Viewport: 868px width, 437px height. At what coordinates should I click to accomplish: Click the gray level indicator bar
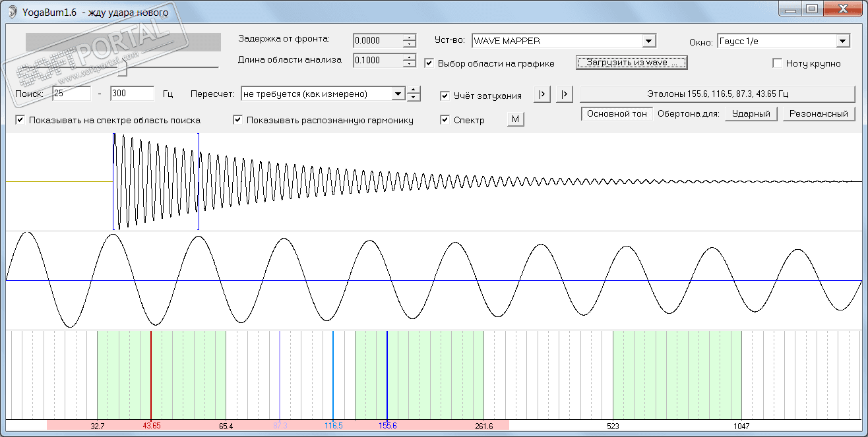(x=123, y=42)
